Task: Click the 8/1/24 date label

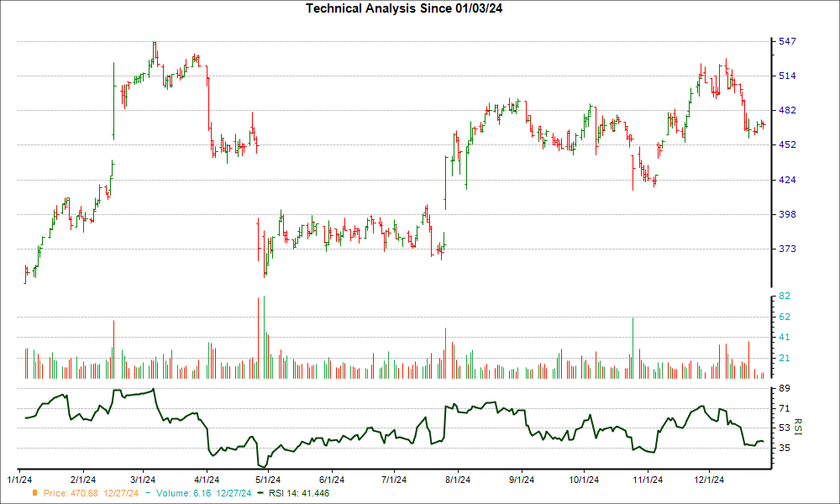Action: pyautogui.click(x=457, y=480)
